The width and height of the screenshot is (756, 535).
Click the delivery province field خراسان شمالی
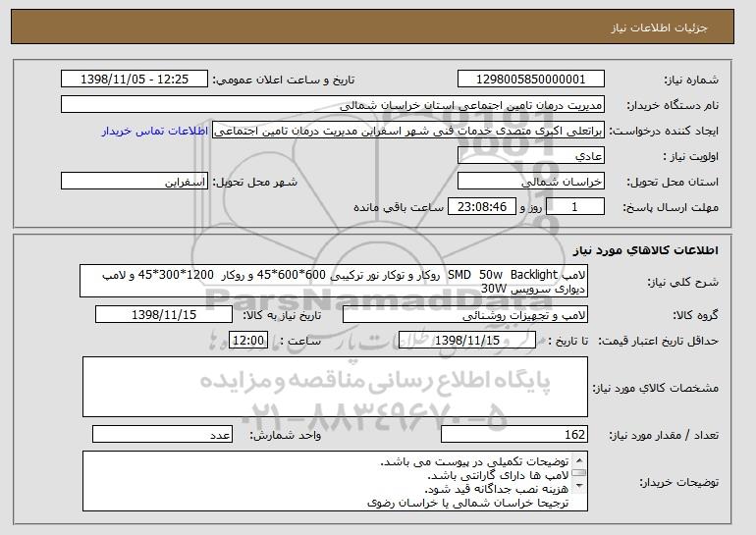[x=531, y=182]
